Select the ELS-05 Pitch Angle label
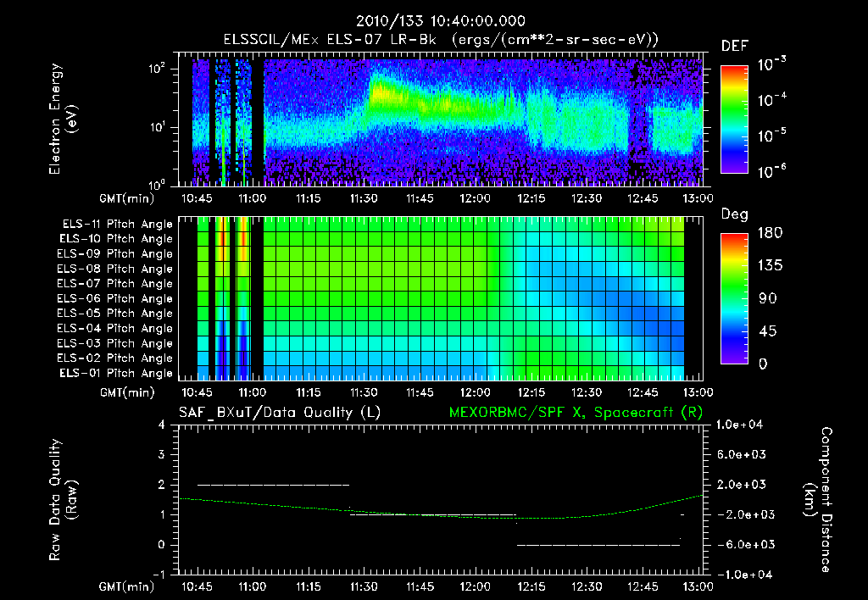Screen dimensions: 868x600 115,314
